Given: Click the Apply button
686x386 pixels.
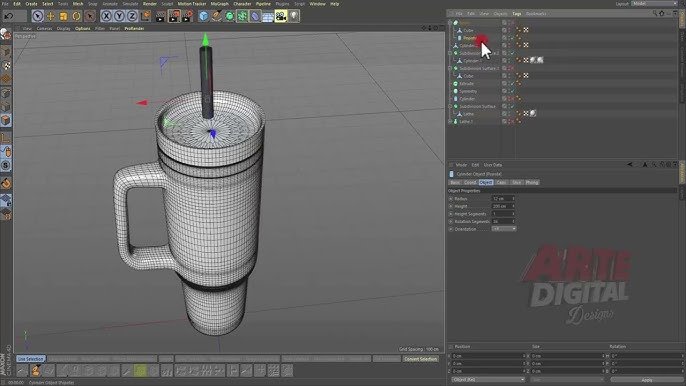Looking at the screenshot, I should click(x=646, y=380).
